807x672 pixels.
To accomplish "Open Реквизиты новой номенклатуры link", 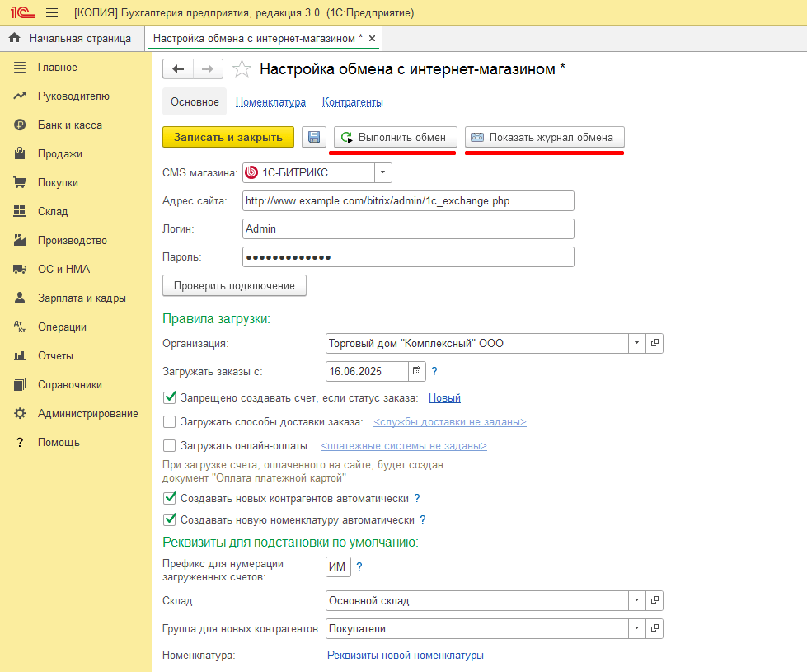I will click(406, 655).
